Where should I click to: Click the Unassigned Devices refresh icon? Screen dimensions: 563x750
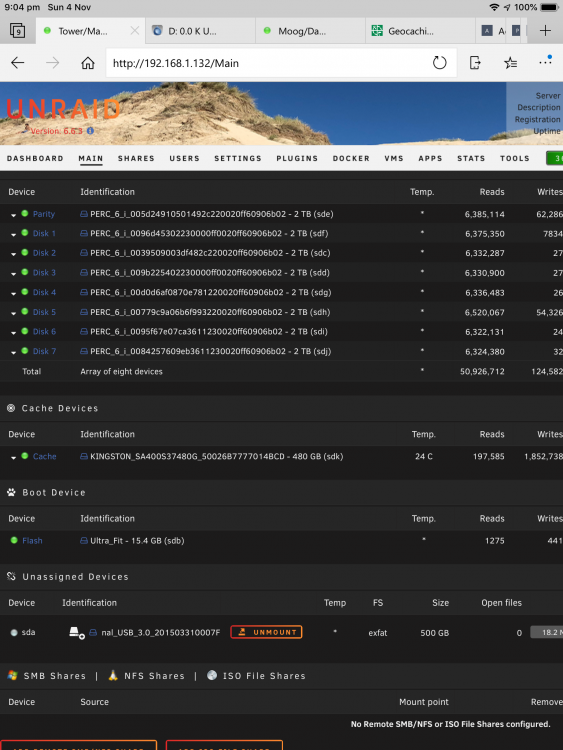[x=11, y=576]
